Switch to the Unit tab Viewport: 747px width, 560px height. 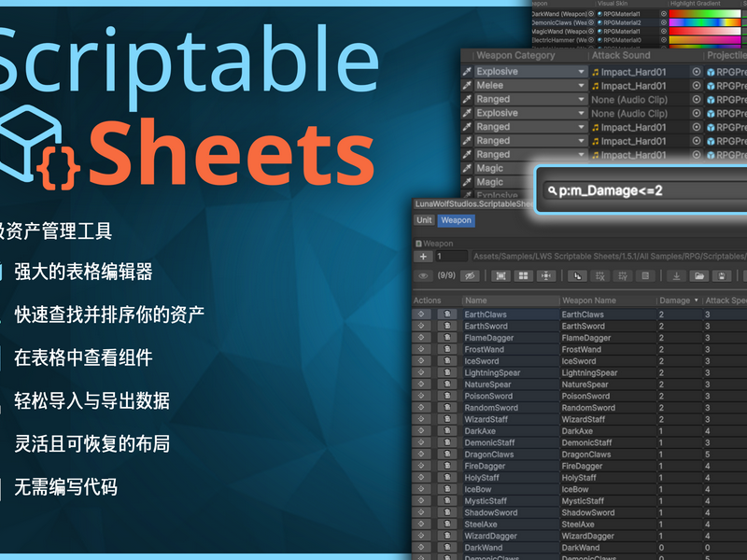pos(424,220)
